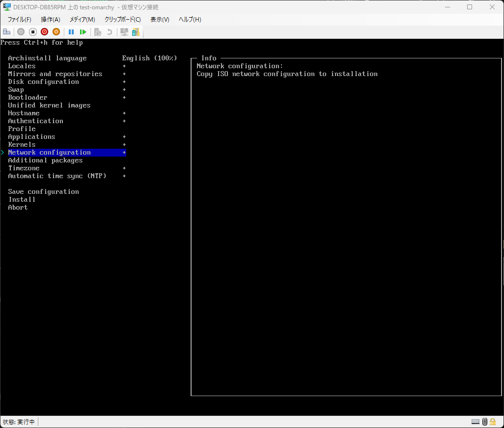Pause the virtual machine with the blue bars icon
The height and width of the screenshot is (428, 504).
point(71,32)
